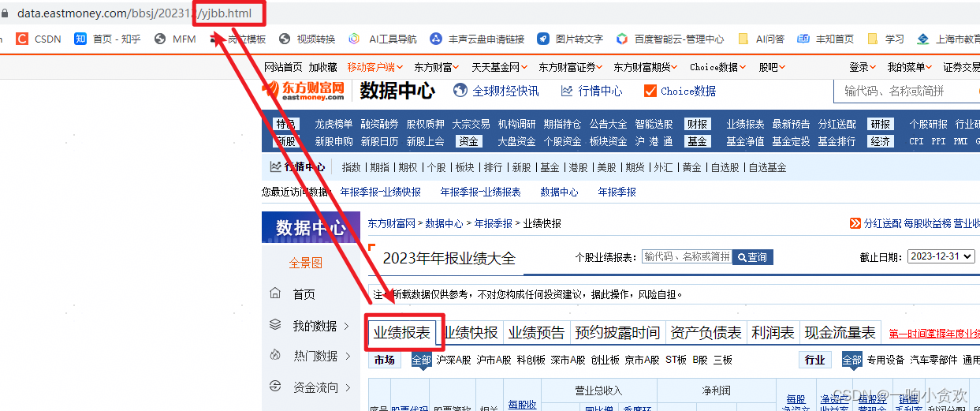Switch to the 业绩预告 tab
This screenshot has height=411, width=980.
click(537, 333)
